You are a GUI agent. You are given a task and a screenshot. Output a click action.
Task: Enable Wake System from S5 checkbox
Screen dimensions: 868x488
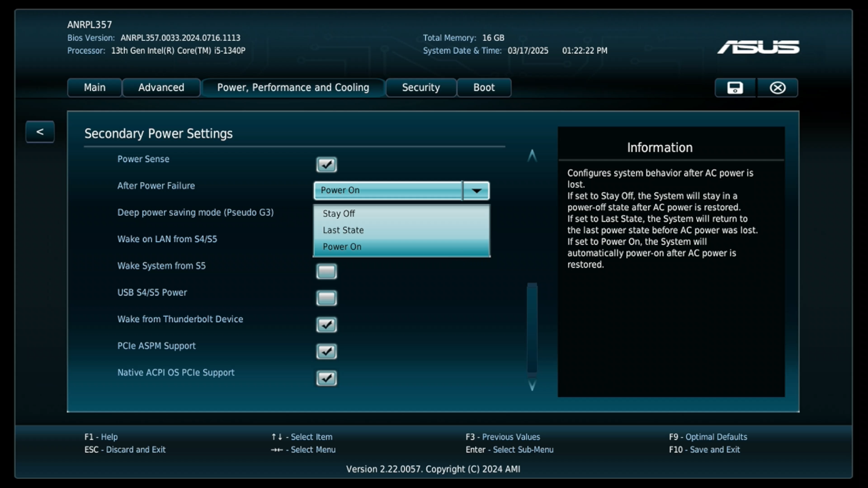(326, 272)
